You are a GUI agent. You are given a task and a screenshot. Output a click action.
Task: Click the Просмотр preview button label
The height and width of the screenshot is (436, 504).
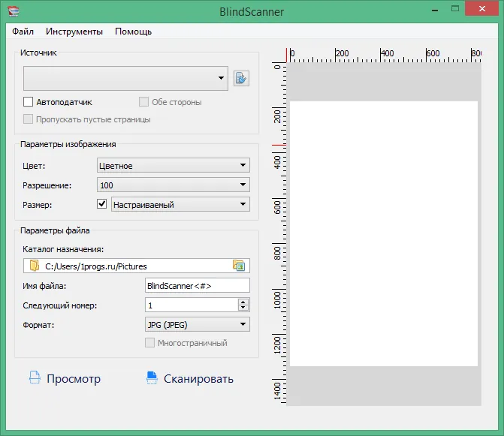[74, 378]
